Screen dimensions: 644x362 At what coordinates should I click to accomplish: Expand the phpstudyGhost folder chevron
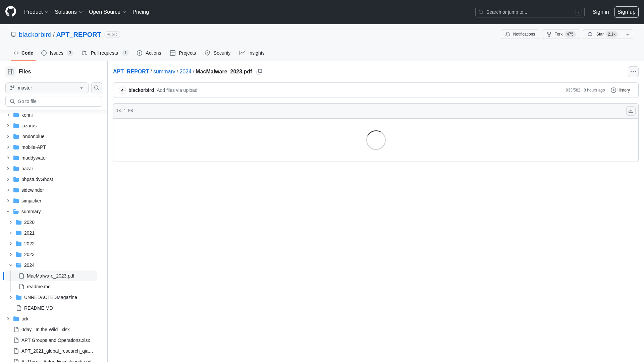coord(8,179)
